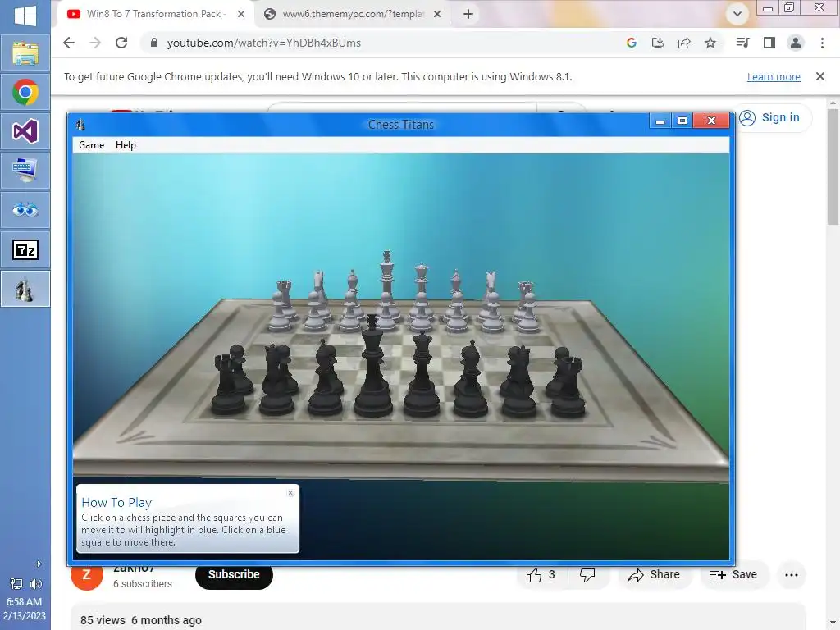Open the Game menu in Chess Titans
The width and height of the screenshot is (840, 630).
click(x=92, y=145)
